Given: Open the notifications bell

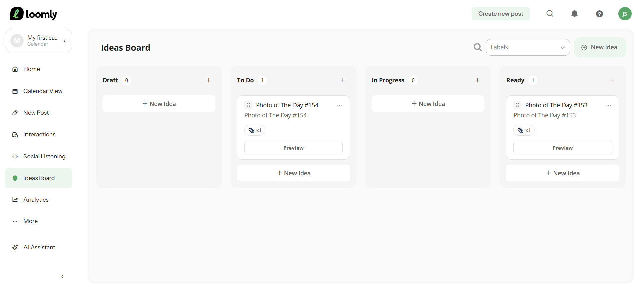Looking at the screenshot, I should click(x=574, y=14).
